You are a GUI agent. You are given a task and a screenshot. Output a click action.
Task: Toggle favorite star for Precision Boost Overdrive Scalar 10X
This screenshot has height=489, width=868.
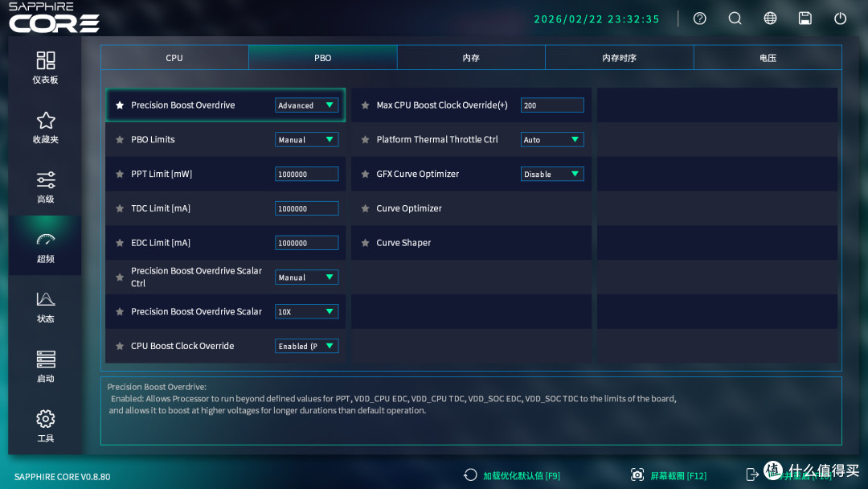click(120, 312)
